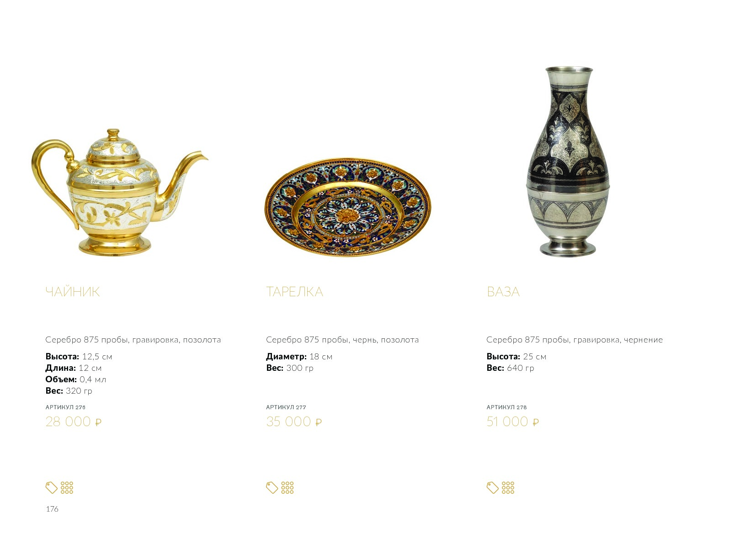Click the АРТИКУЛ 278 label
The height and width of the screenshot is (540, 756).
click(x=506, y=407)
